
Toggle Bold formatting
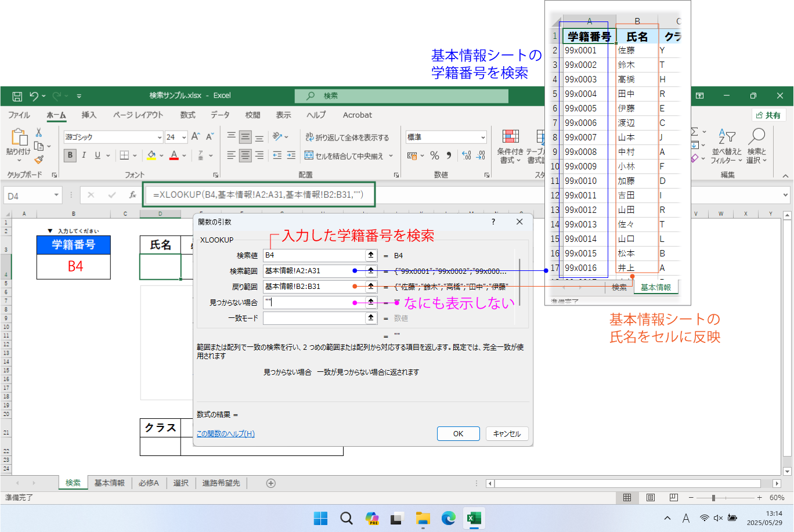pos(70,155)
